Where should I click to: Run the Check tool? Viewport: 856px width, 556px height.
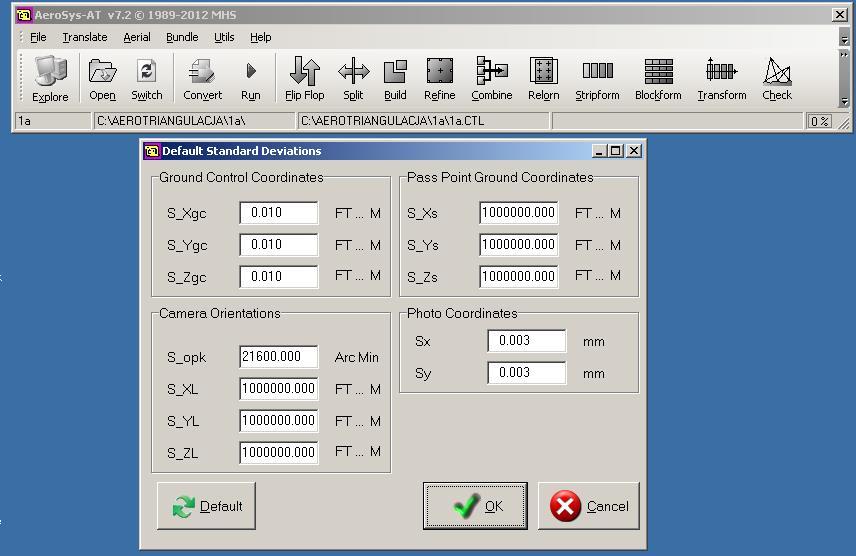coord(777,79)
